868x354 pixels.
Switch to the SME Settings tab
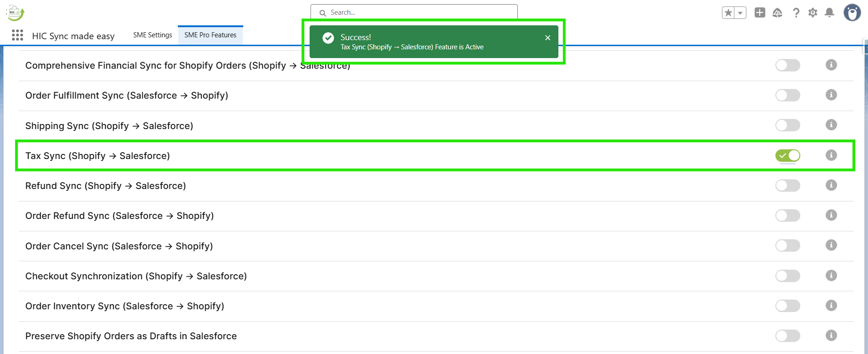[x=152, y=35]
